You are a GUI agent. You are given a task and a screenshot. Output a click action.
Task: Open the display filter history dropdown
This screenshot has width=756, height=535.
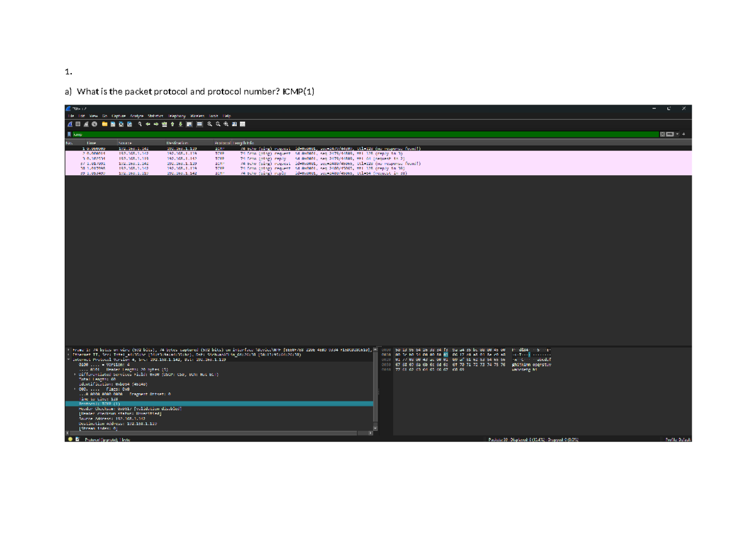pos(677,134)
